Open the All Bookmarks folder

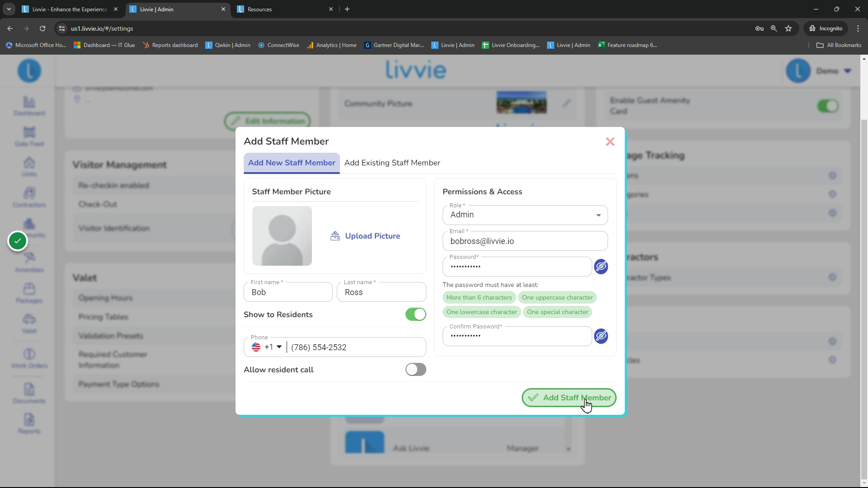coord(839,45)
